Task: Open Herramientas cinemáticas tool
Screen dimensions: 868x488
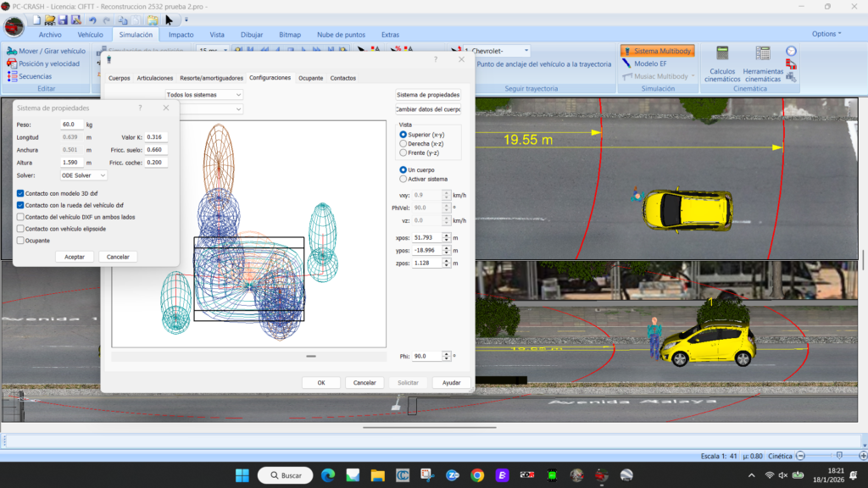Action: [x=762, y=64]
